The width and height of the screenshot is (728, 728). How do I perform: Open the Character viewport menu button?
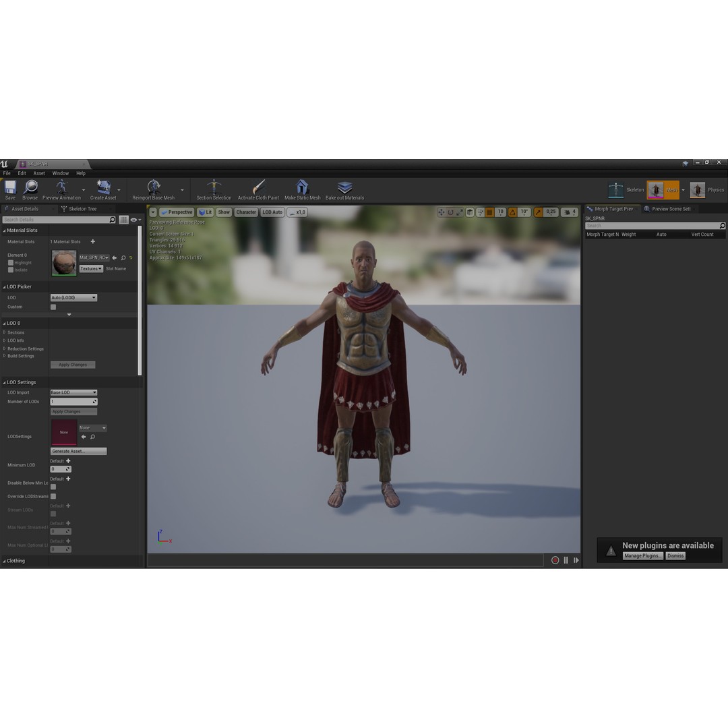tap(246, 212)
